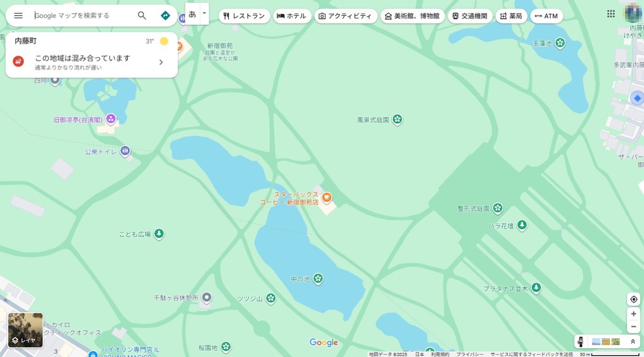The image size is (644, 357).
Task: Click the こども広場 tree marker
Action: [159, 234]
